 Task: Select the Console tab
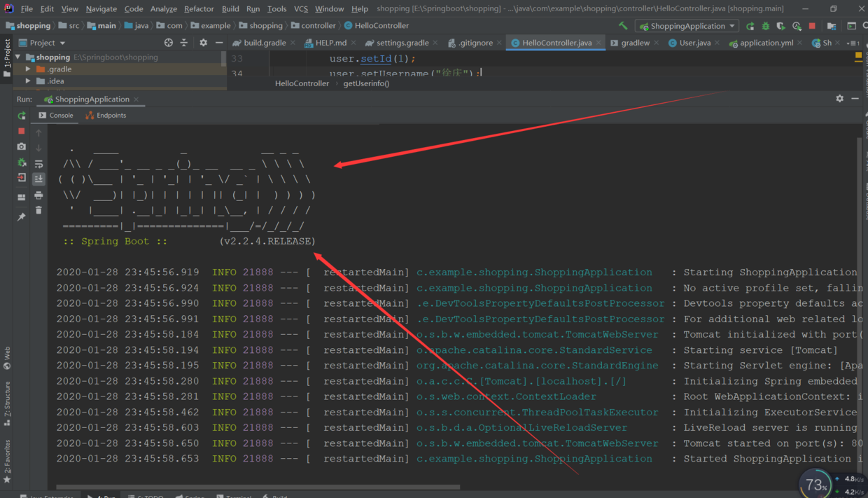coord(56,116)
